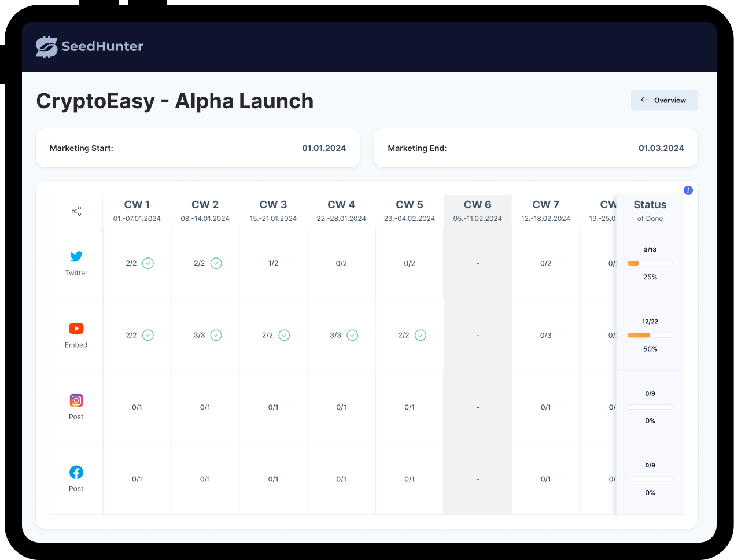Click the Embed 12/22 progress bar
The height and width of the screenshot is (560, 734).
tap(650, 335)
